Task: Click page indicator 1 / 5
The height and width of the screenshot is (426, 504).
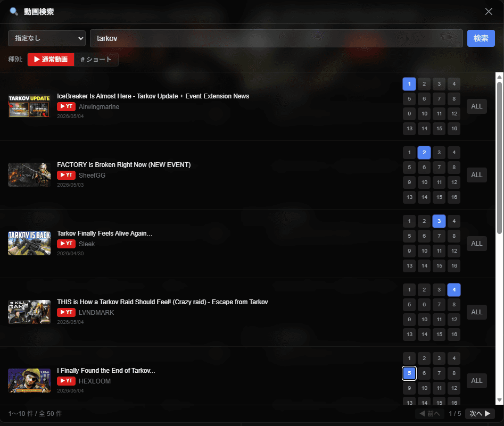Action: tap(455, 413)
